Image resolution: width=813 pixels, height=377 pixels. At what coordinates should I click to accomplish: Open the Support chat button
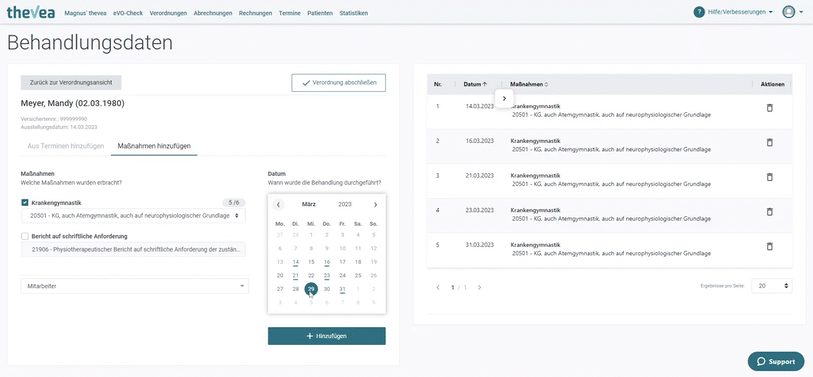[776, 361]
